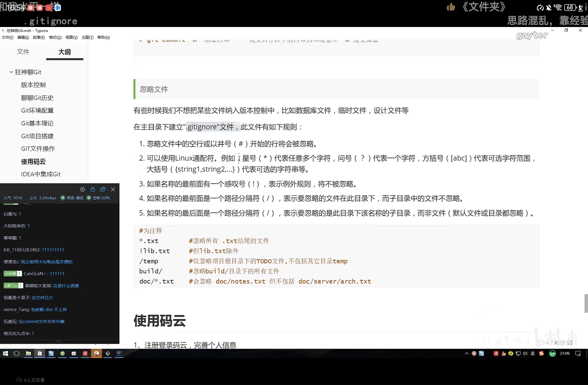Click the 画质 quality status indicator
This screenshot has height=385, width=588.
[x=72, y=198]
